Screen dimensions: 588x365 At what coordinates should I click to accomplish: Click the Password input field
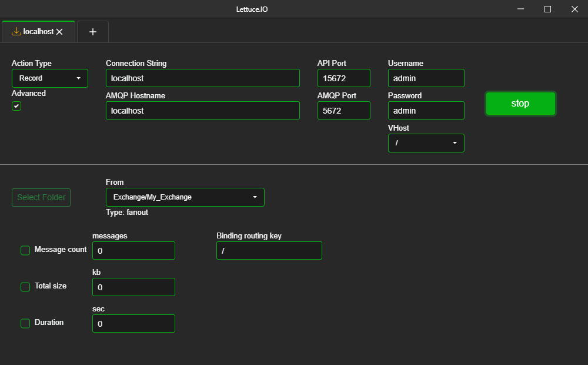tap(426, 111)
